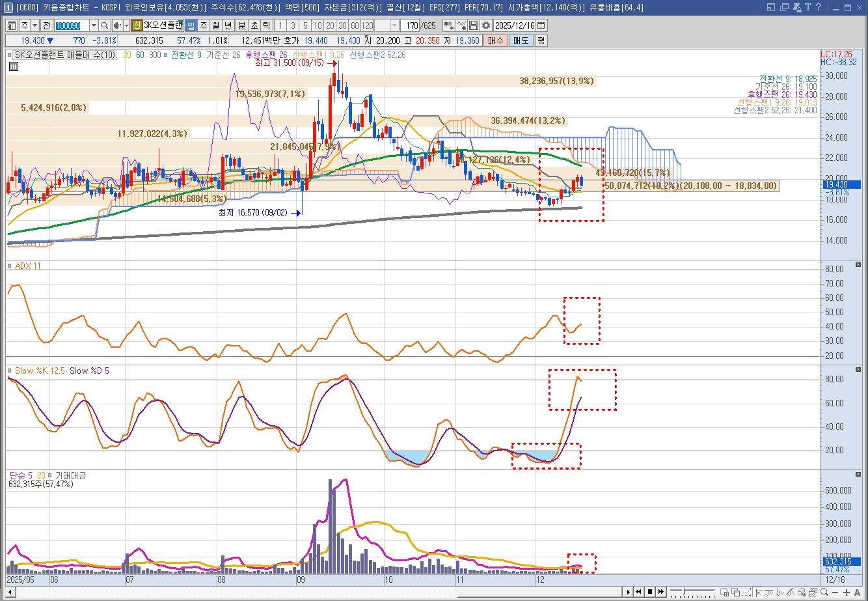
Task: Click the 전 button next to stock code
Action: click(x=46, y=25)
